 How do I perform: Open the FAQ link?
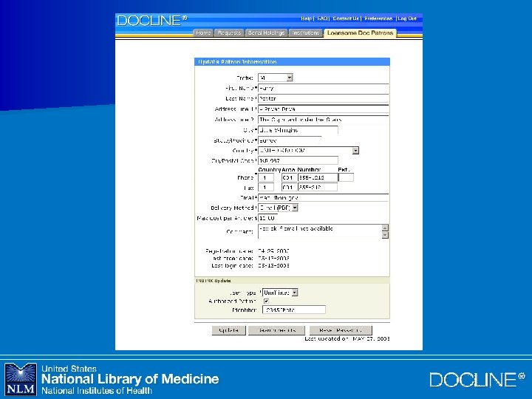tap(322, 18)
